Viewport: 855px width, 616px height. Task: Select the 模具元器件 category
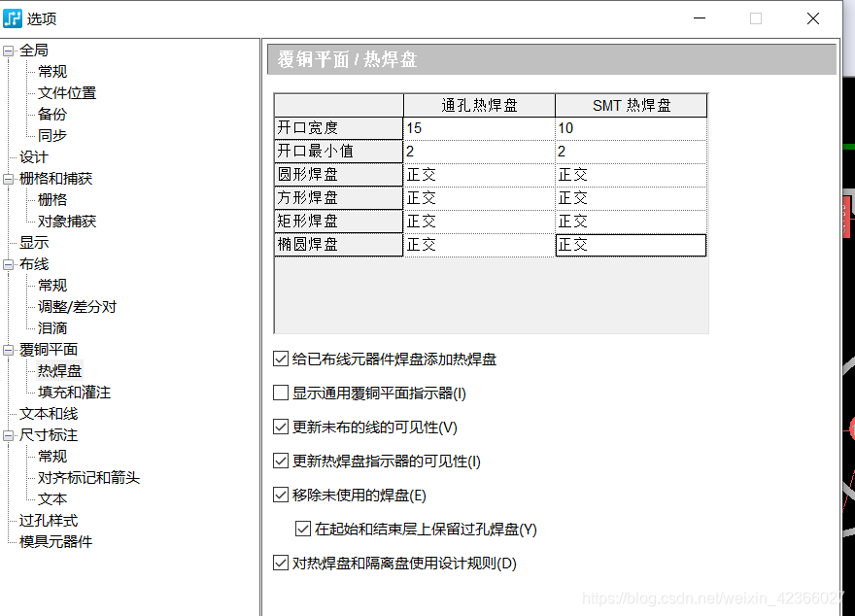click(55, 542)
